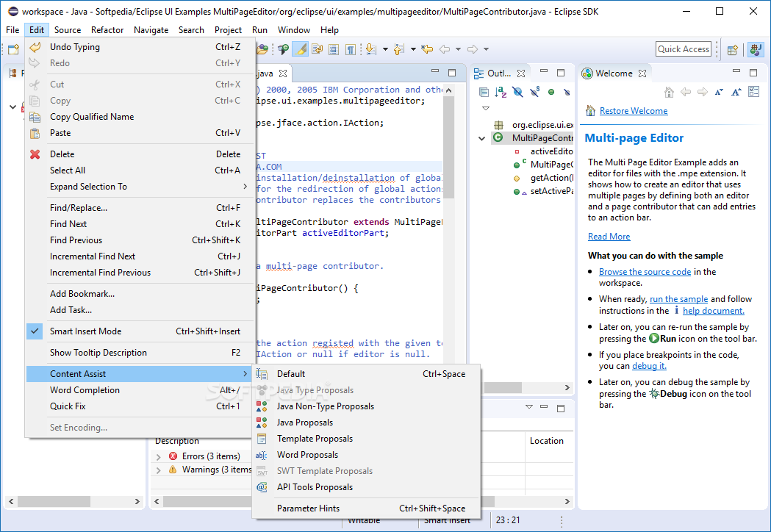The width and height of the screenshot is (771, 532).
Task: Click the Quick Access search field
Action: 684,49
